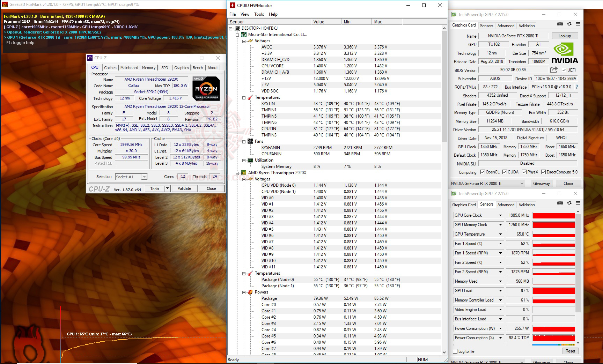Open the View menu in HWMonitor
Screen dimensions: 603x364
coord(245,14)
